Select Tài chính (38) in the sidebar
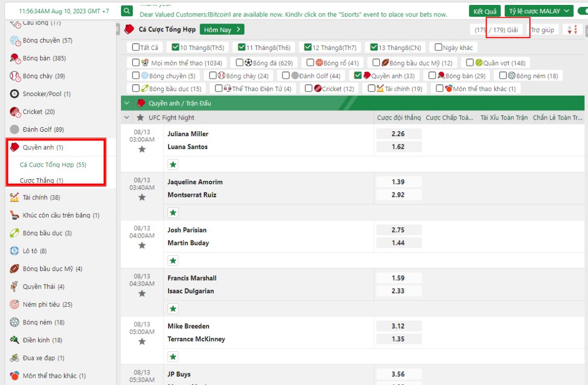 pos(41,197)
